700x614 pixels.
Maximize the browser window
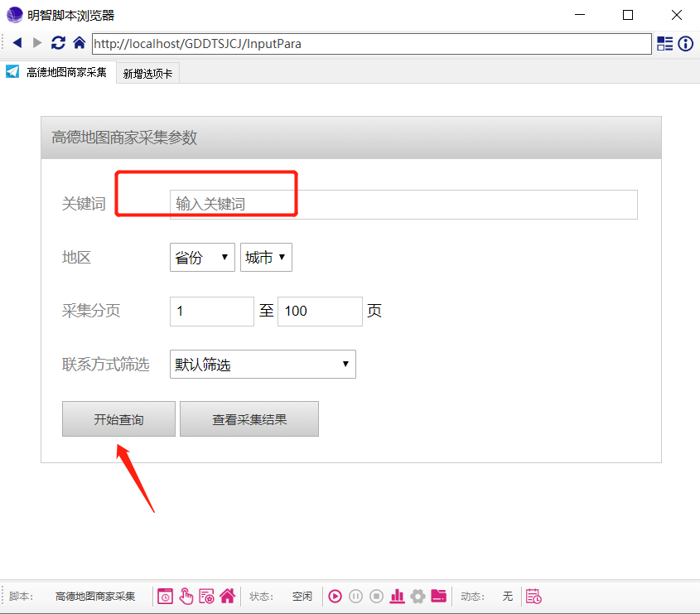pos(628,15)
